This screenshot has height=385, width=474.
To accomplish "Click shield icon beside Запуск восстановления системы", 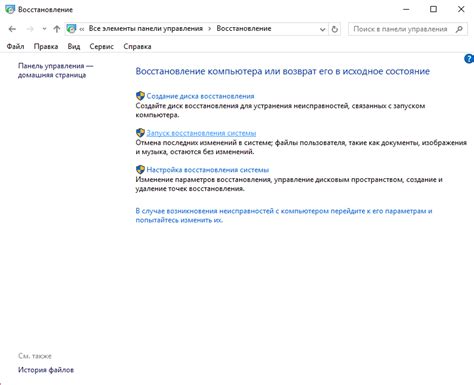I will (140, 133).
